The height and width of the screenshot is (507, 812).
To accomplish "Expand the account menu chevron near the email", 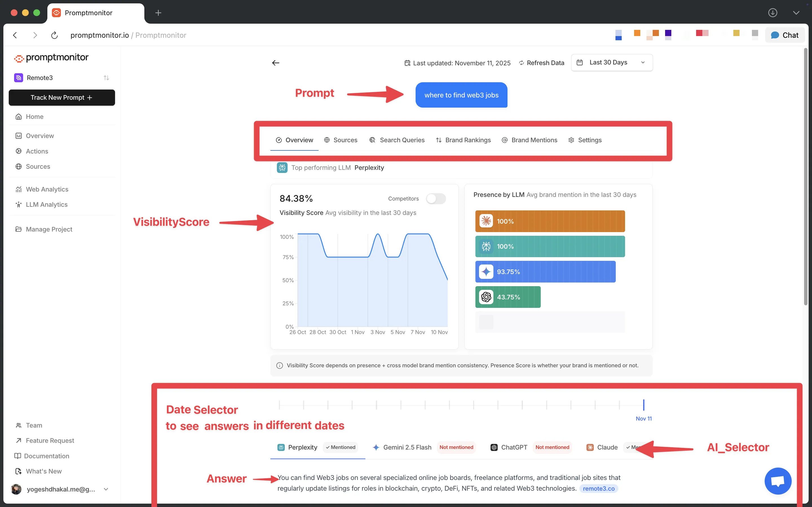I will coord(106,489).
